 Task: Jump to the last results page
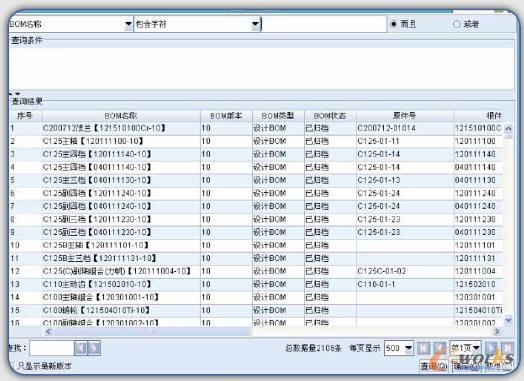pos(507,348)
